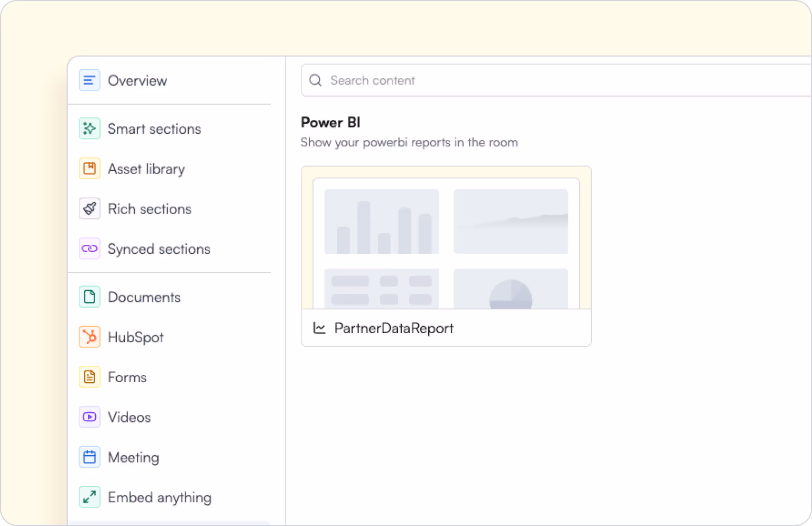This screenshot has height=526, width=812.
Task: Click the HubSpot logo icon
Action: [89, 337]
